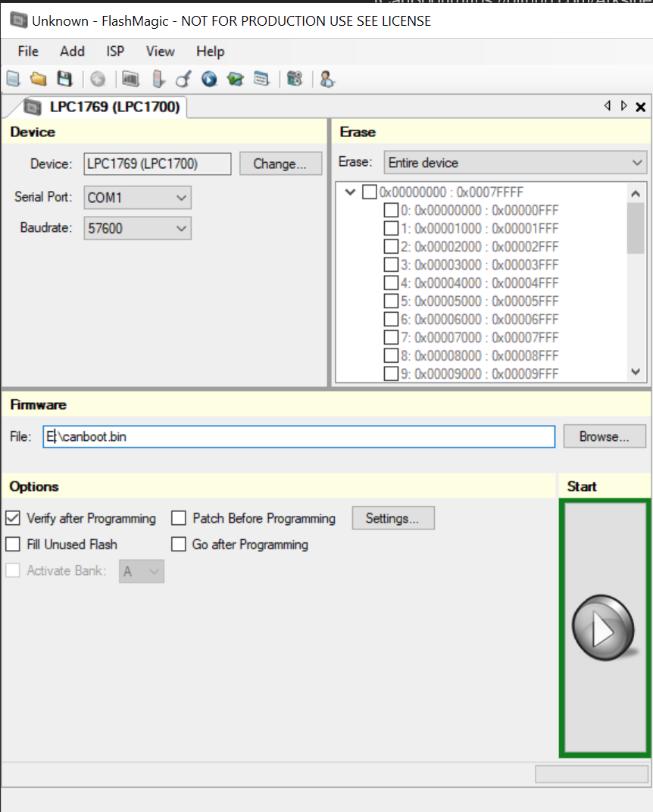This screenshot has height=812, width=653.
Task: Open the Erase Entire device dropdown
Action: [514, 162]
